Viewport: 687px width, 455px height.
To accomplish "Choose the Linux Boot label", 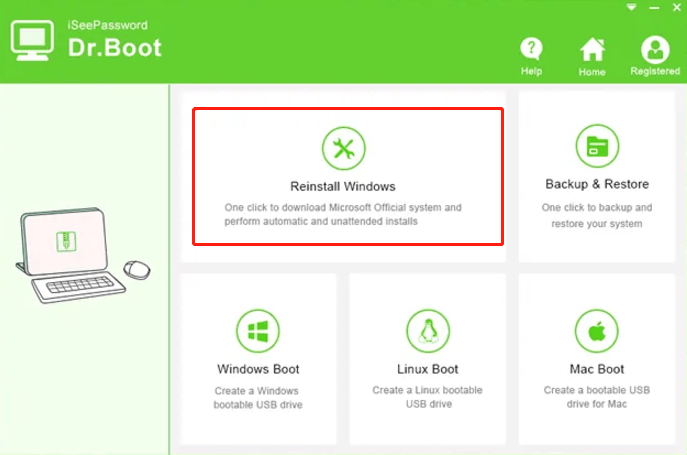I will (428, 369).
